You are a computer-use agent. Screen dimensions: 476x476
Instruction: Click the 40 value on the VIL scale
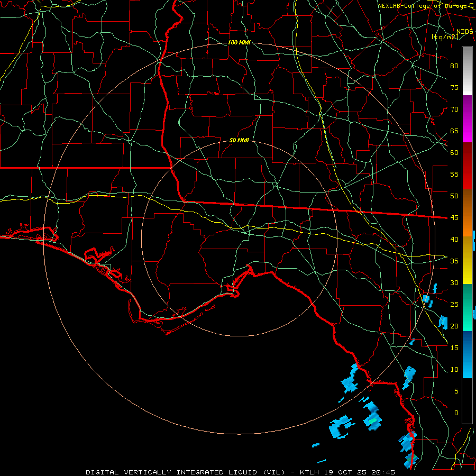(x=454, y=240)
